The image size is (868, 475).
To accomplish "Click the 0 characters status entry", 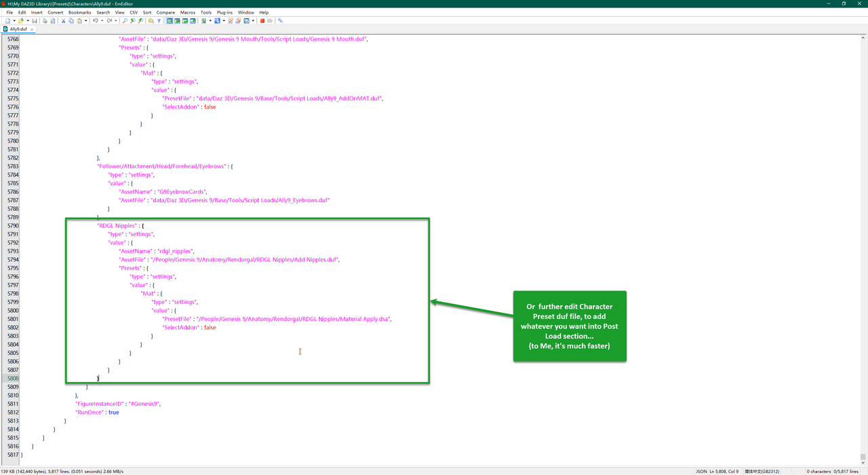I will (x=820, y=471).
